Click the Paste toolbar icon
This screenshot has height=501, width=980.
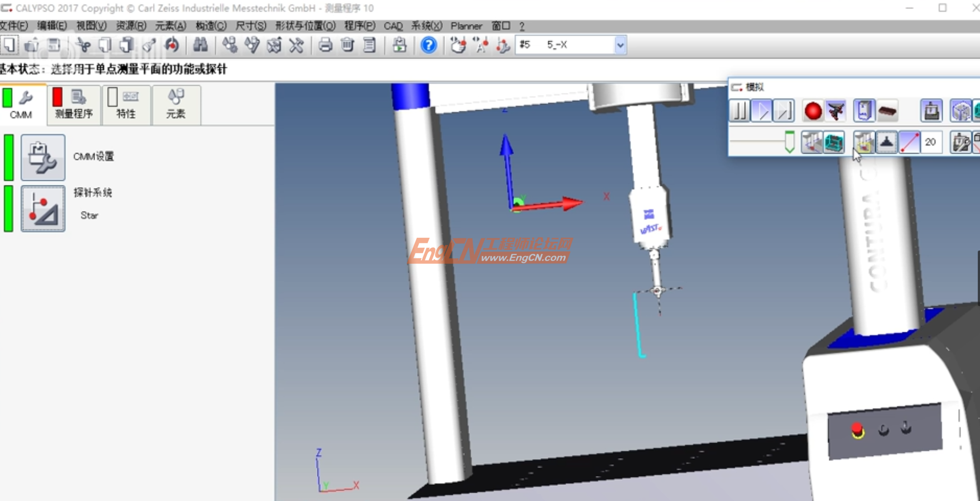click(x=127, y=45)
